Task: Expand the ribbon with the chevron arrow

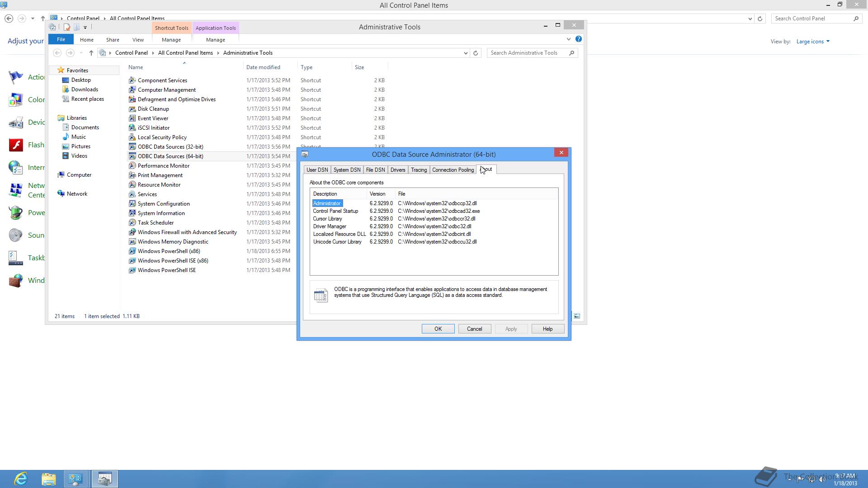Action: click(569, 39)
